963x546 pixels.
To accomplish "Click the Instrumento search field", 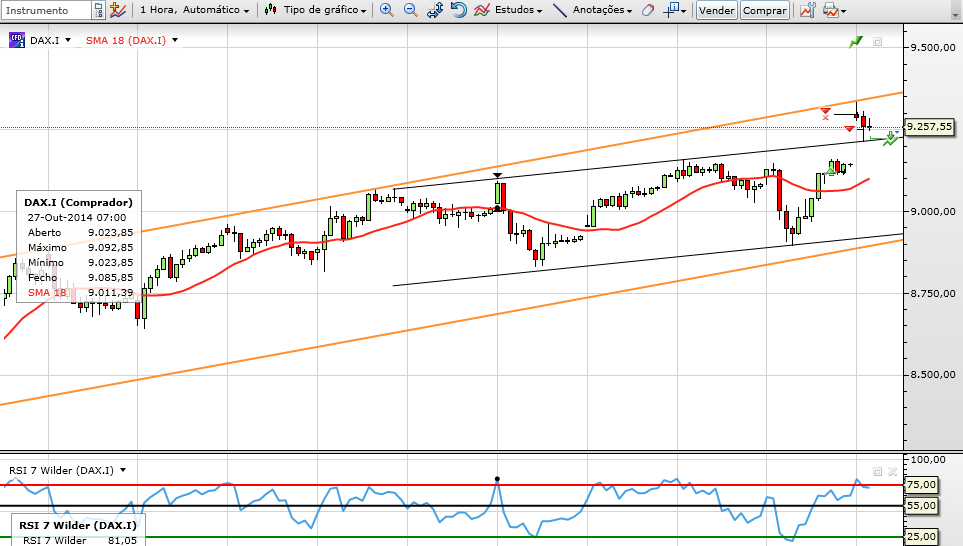I will [47, 10].
